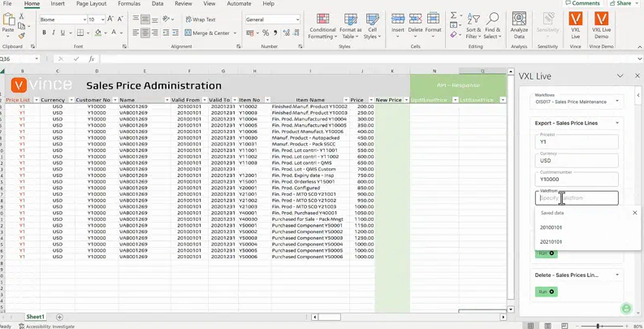Click the Insert cells icon
The image size is (644, 329).
pos(398,23)
